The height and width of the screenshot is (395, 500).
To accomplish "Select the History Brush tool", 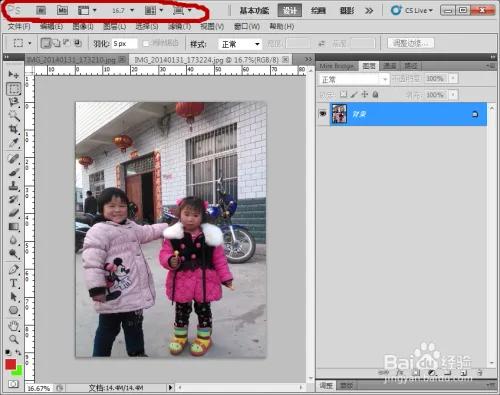I will [x=13, y=199].
